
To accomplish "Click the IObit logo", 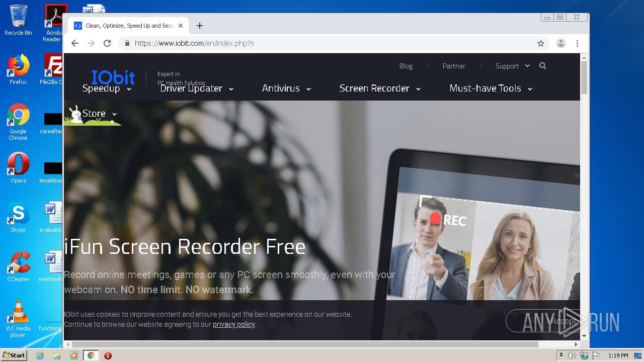I will (113, 77).
